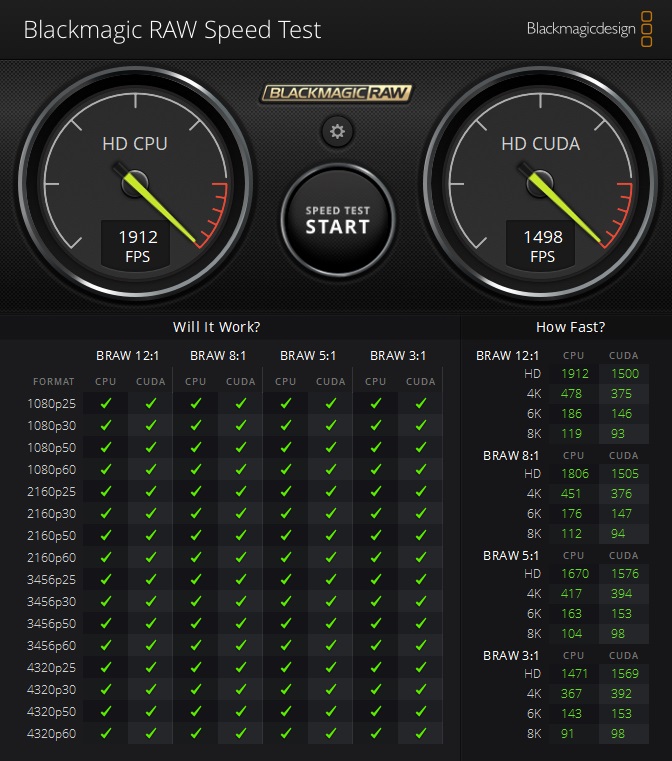672x761 pixels.
Task: Click BRAW 3:1 HD CPU value 1471
Action: click(x=574, y=674)
